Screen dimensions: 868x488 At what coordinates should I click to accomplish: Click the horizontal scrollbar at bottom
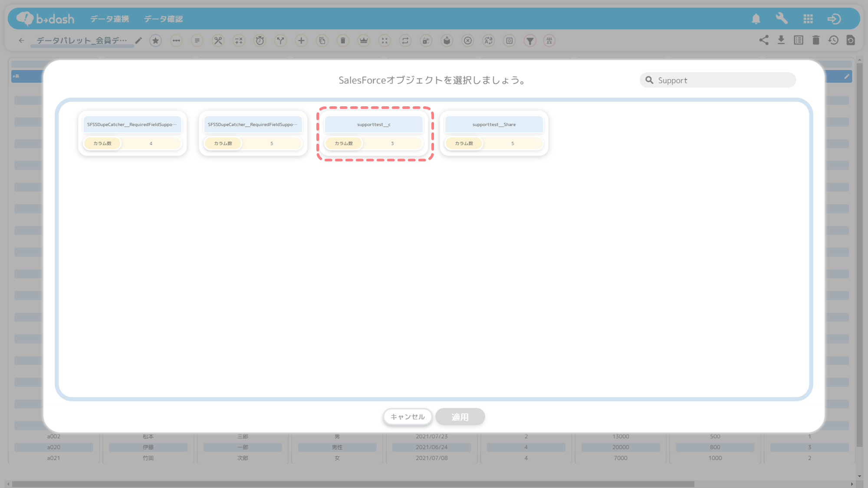[353, 484]
